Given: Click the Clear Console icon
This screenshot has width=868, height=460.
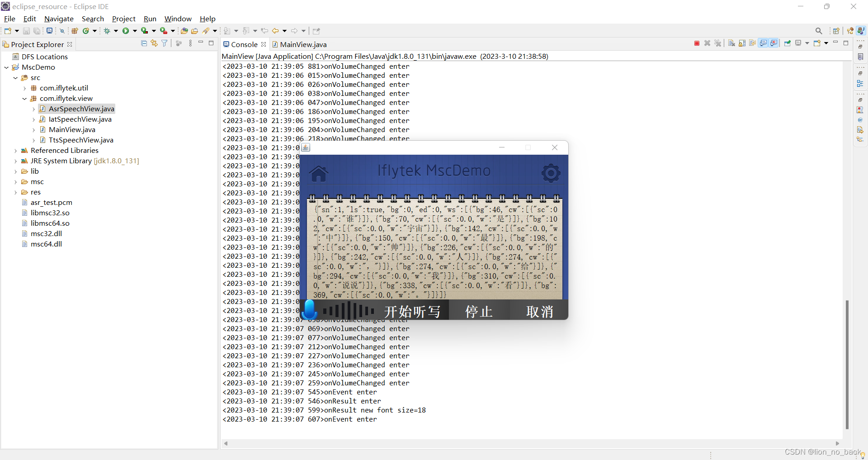Looking at the screenshot, I should [731, 43].
